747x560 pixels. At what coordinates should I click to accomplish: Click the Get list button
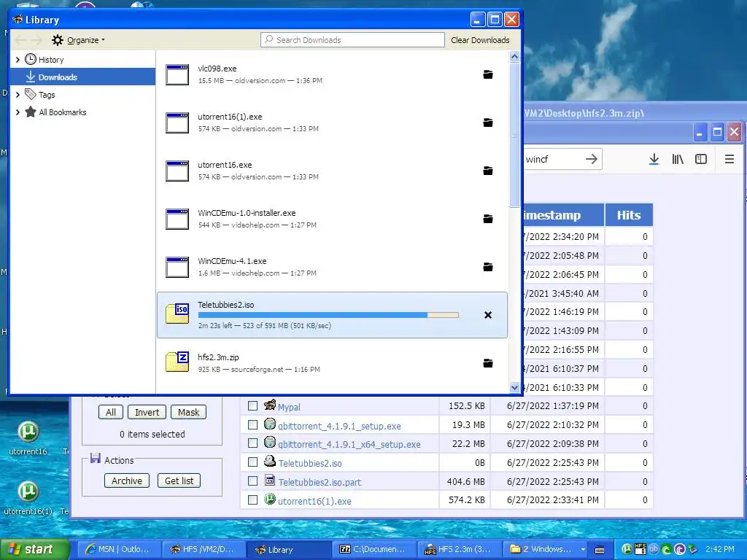pyautogui.click(x=179, y=481)
